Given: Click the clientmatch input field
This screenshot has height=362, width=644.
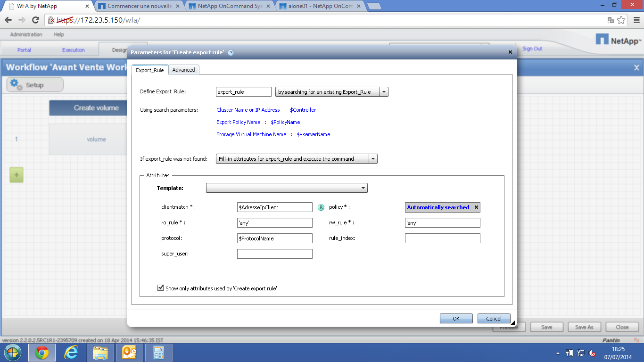Looking at the screenshot, I should tap(275, 207).
